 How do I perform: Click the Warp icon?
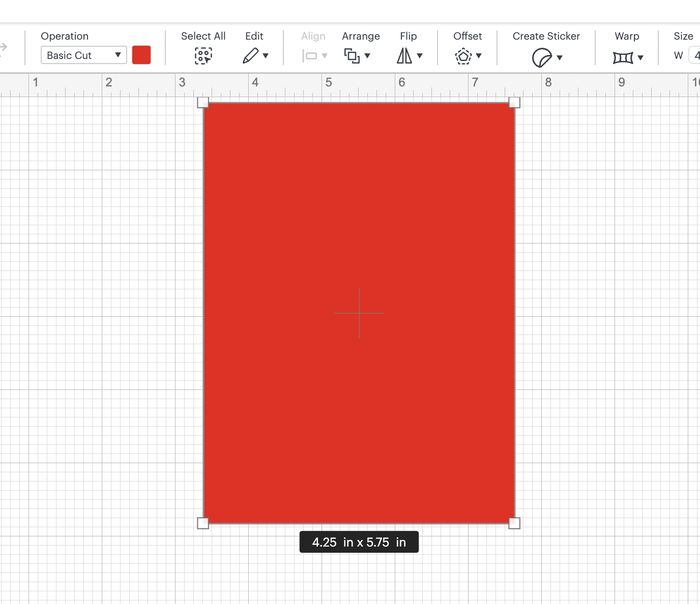coord(623,57)
